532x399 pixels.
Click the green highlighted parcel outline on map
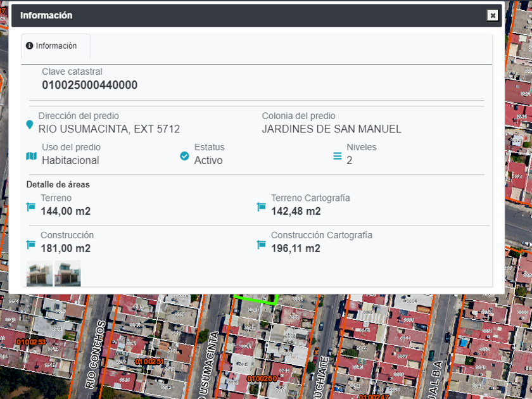(256, 300)
